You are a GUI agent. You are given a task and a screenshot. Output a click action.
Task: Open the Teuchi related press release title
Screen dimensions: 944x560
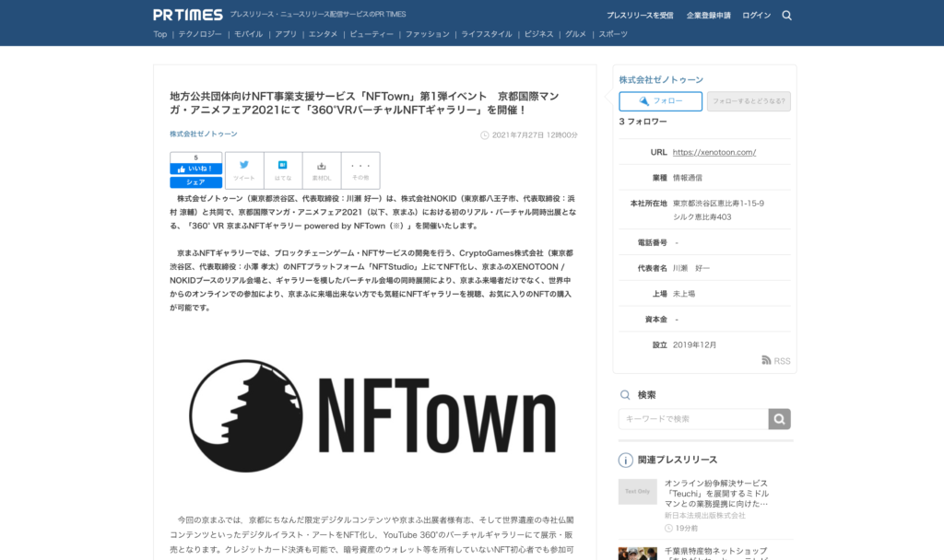click(716, 494)
